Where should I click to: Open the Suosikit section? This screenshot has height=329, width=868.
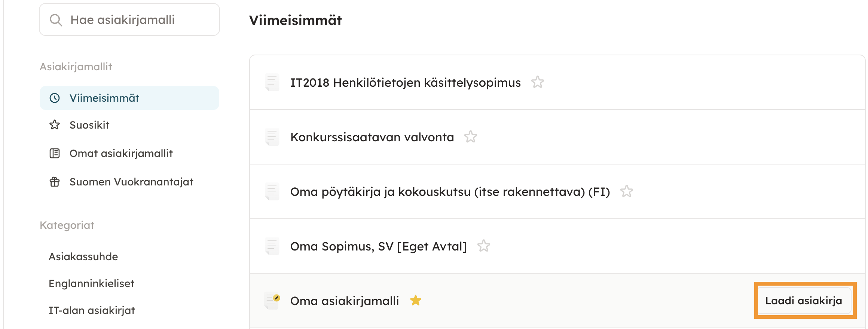(x=89, y=125)
